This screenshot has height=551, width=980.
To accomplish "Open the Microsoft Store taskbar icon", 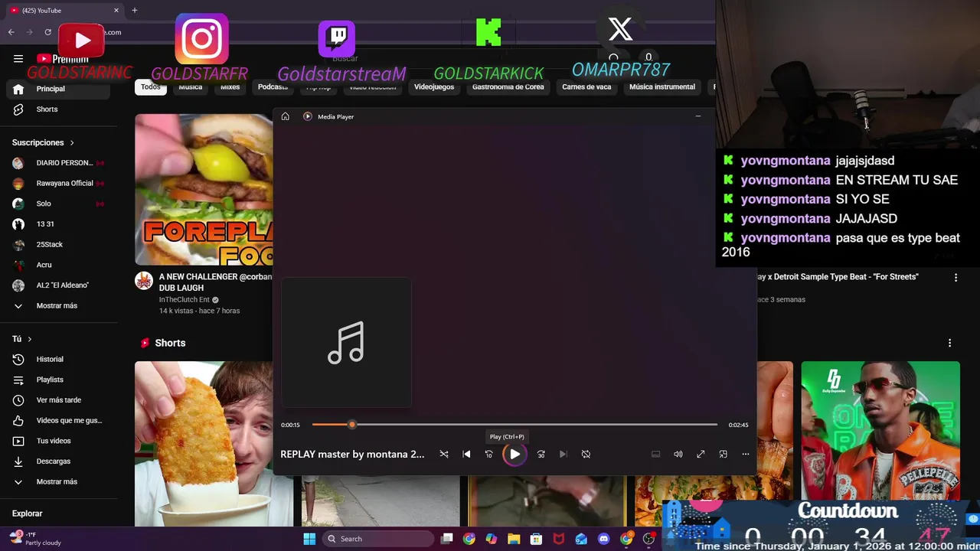I will [537, 539].
